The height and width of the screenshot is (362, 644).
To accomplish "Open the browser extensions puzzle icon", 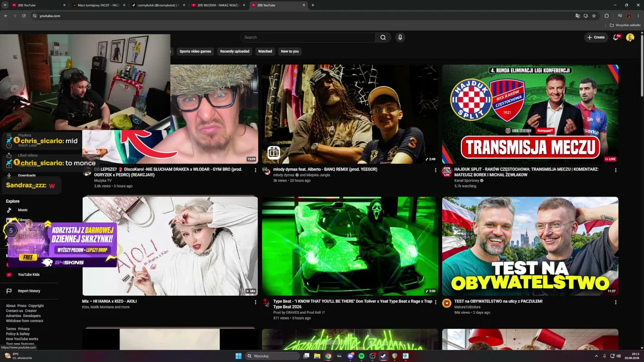I will point(606,16).
